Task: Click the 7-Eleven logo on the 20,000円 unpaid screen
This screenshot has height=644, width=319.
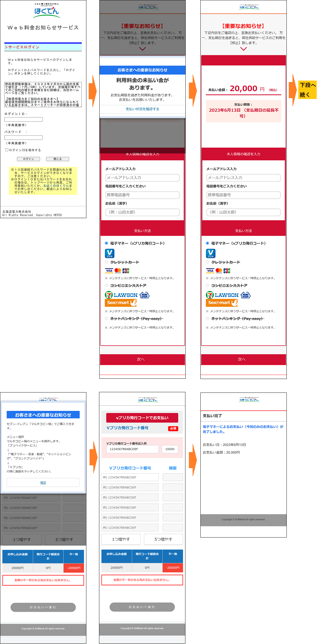Action: tap(210, 295)
